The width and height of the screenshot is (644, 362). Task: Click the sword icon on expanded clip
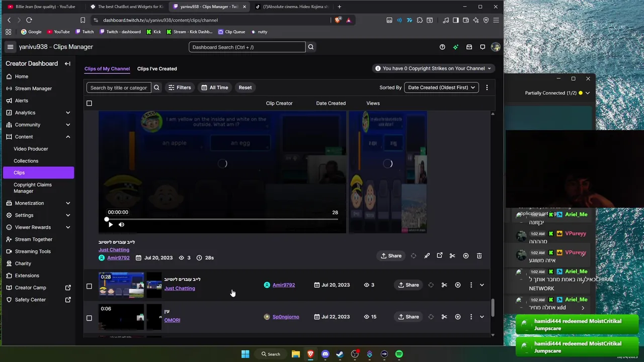(427, 256)
